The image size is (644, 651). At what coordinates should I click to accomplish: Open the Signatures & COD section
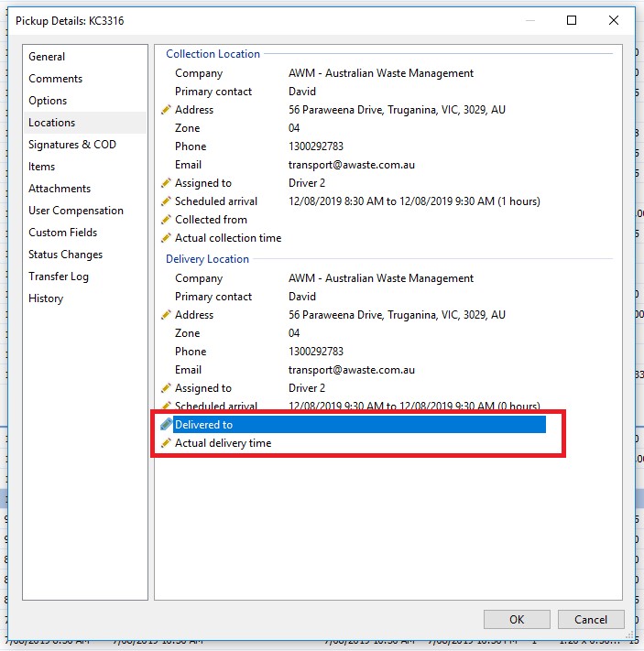(72, 145)
